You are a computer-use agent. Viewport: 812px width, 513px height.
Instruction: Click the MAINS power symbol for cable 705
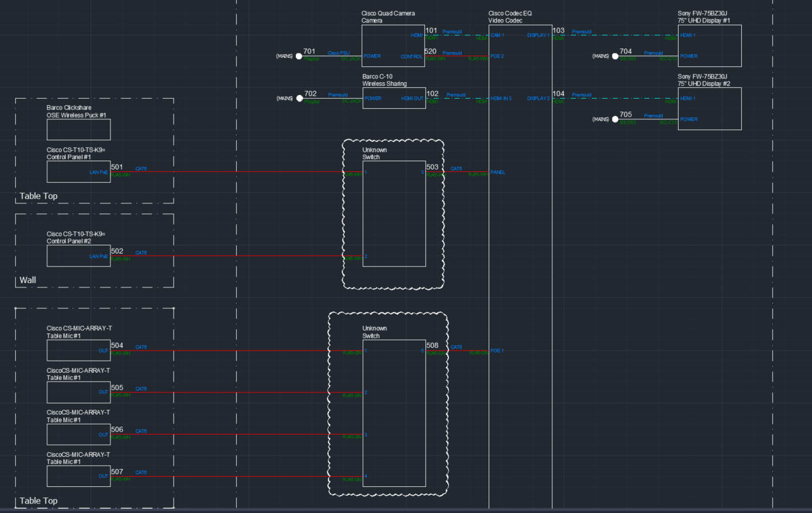pos(615,119)
